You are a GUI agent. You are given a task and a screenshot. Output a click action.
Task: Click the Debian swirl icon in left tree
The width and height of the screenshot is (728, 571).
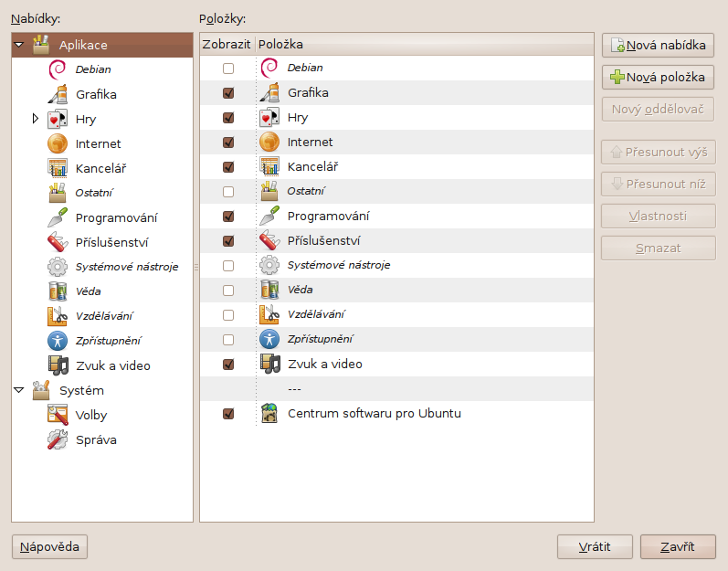click(58, 69)
